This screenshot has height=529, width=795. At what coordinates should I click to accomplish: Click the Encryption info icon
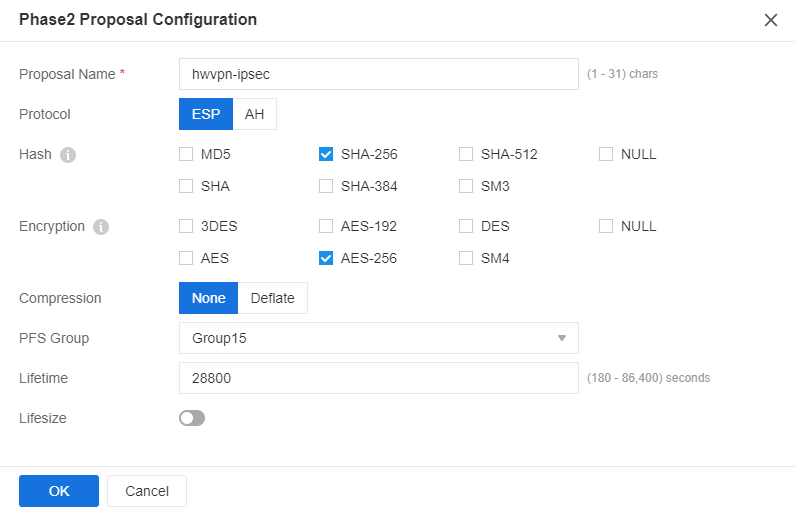(x=101, y=227)
